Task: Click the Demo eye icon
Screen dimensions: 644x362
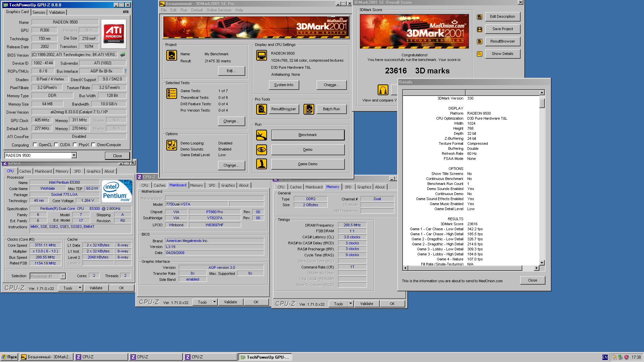Action: click(262, 149)
